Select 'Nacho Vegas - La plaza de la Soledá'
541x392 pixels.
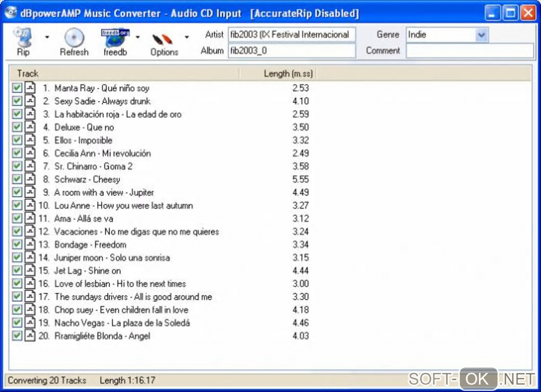click(x=122, y=323)
